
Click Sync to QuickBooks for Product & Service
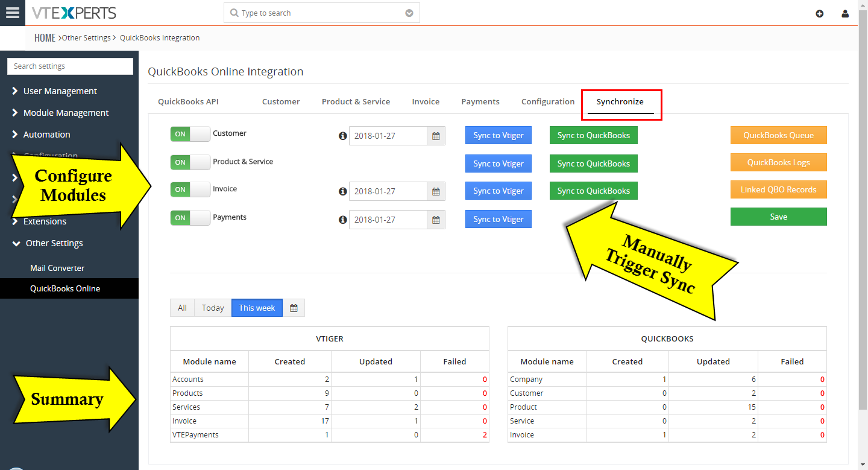tap(594, 164)
